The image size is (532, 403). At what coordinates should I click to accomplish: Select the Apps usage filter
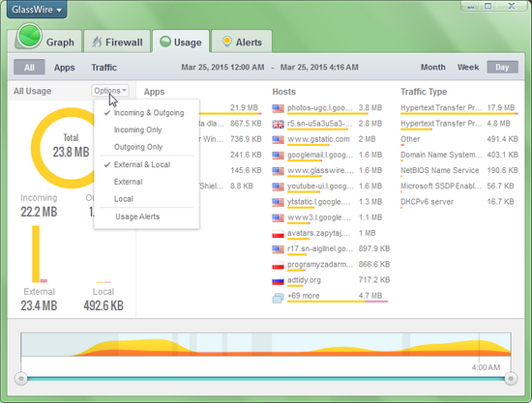65,67
